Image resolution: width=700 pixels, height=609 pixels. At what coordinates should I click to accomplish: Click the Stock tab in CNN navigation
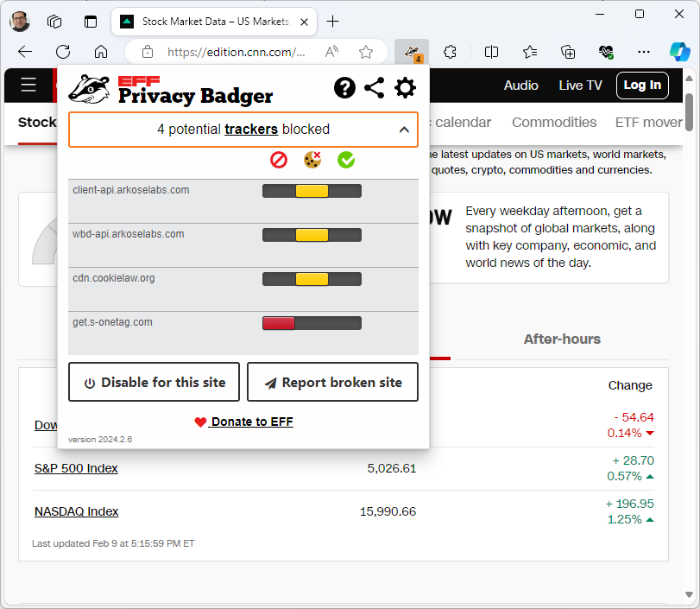pos(37,122)
